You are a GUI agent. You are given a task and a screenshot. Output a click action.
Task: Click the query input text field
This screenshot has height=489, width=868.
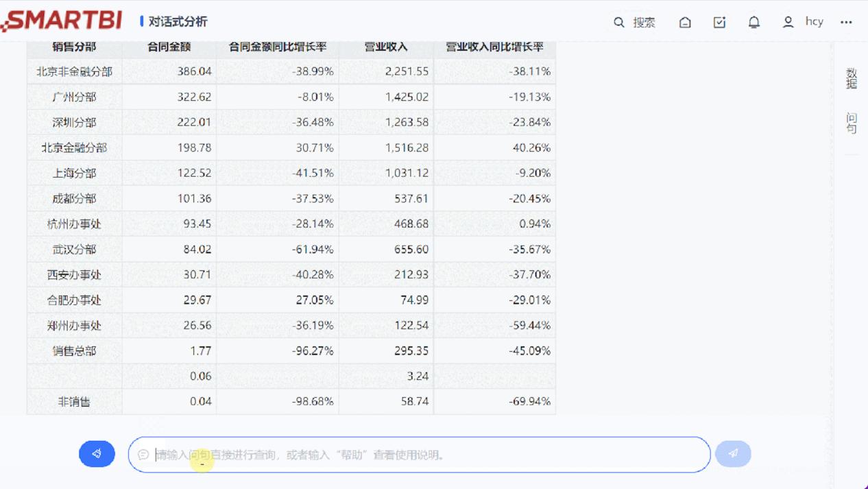pos(425,454)
